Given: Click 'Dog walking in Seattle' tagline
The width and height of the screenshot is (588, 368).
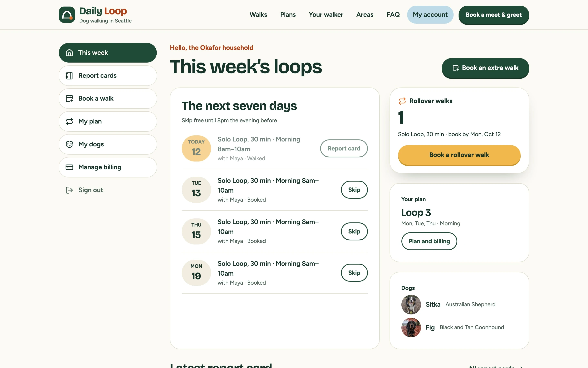Looking at the screenshot, I should (105, 21).
